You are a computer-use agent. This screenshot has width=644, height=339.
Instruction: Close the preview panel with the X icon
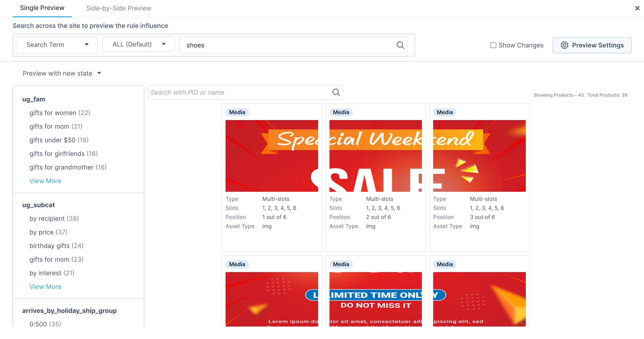coord(637,8)
